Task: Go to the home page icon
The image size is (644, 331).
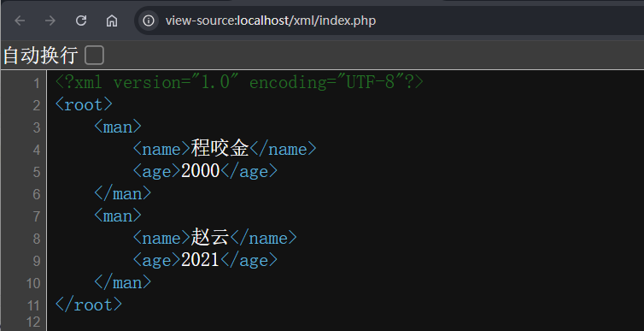Action: [112, 21]
